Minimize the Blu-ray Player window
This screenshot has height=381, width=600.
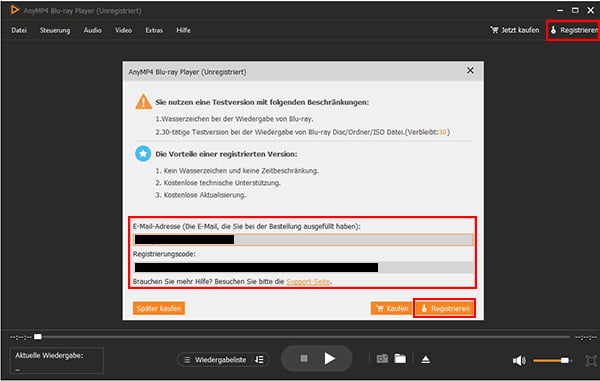tap(560, 10)
